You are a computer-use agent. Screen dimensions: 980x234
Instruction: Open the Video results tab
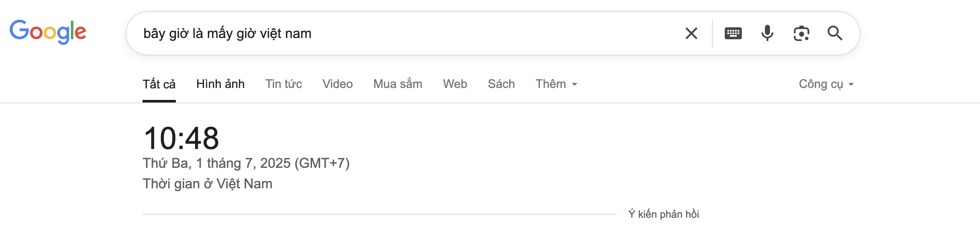coord(338,84)
